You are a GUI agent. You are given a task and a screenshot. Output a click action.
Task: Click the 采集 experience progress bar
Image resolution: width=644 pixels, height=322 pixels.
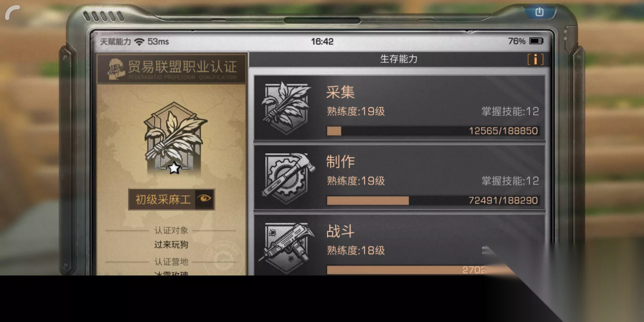pos(433,131)
